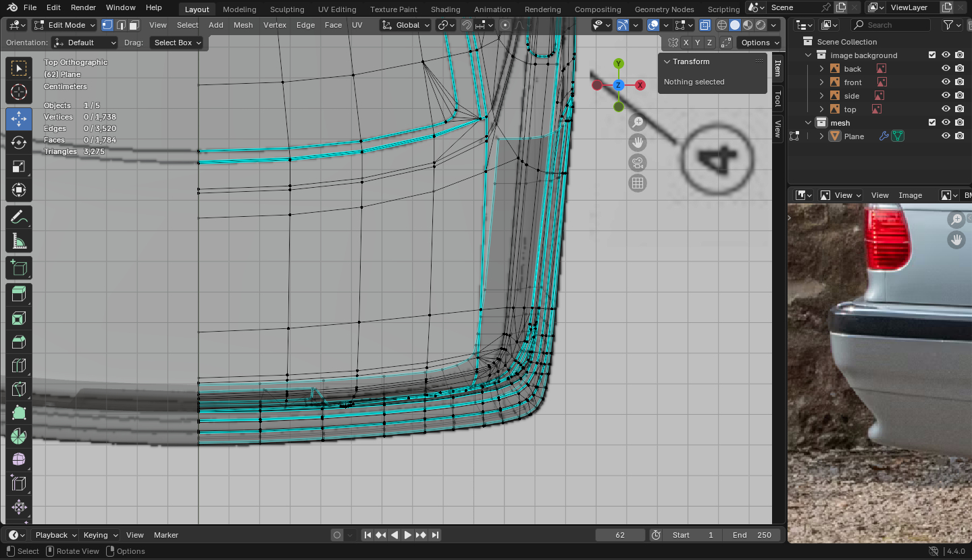972x560 pixels.
Task: Toggle viewport overlays
Action: [x=653, y=25]
